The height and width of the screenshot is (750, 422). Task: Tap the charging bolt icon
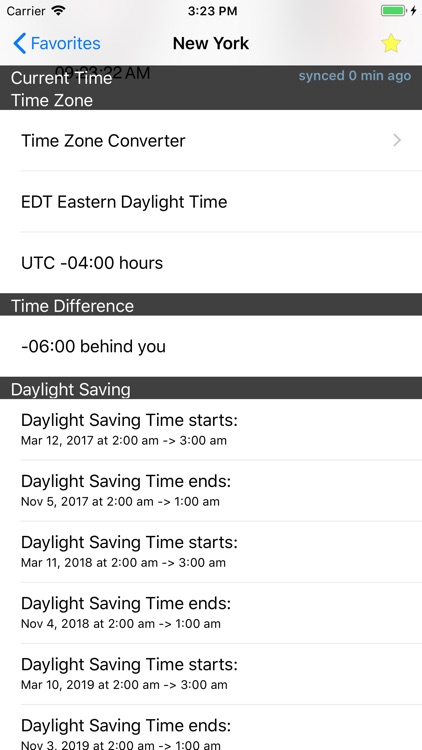coord(413,11)
